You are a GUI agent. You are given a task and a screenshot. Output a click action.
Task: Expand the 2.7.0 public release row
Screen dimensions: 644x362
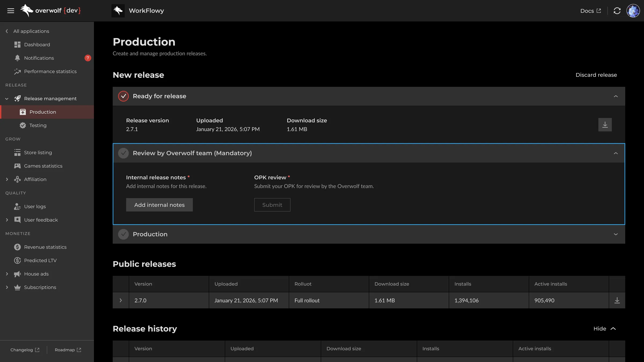point(121,300)
